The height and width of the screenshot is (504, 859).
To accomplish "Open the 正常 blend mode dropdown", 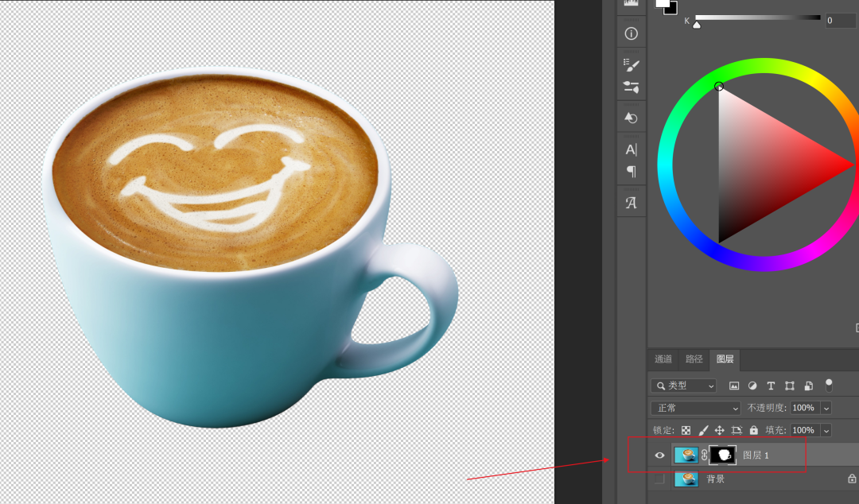I will 696,408.
